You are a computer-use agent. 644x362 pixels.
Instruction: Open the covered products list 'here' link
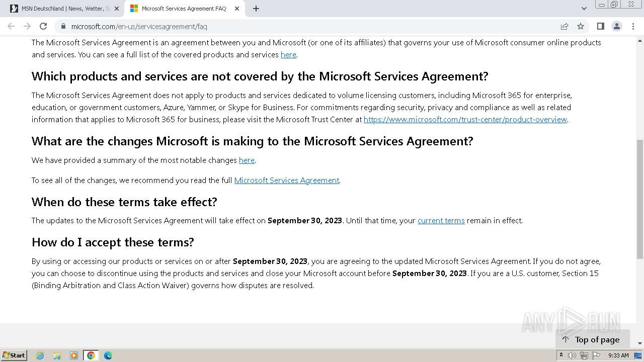[x=288, y=55]
